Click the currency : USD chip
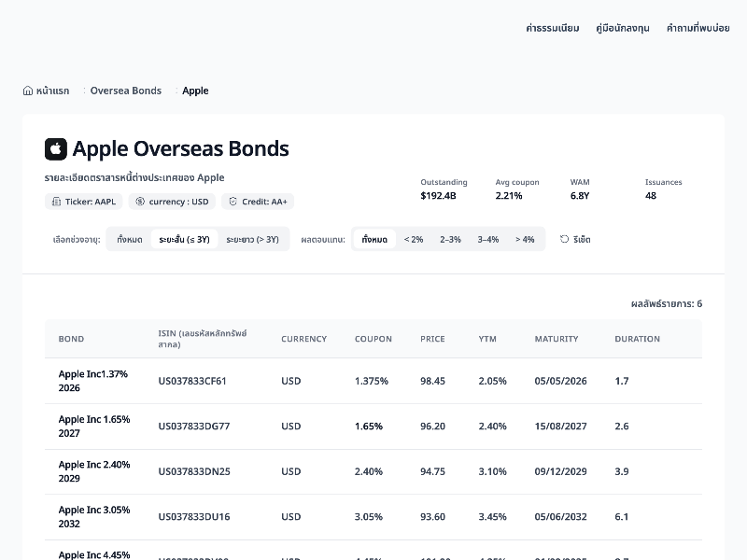Image resolution: width=747 pixels, height=560 pixels. tap(172, 202)
